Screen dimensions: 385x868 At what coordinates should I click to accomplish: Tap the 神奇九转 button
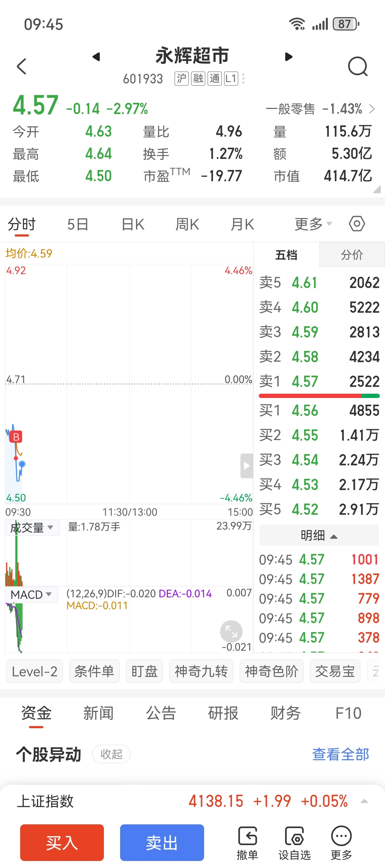(x=201, y=671)
